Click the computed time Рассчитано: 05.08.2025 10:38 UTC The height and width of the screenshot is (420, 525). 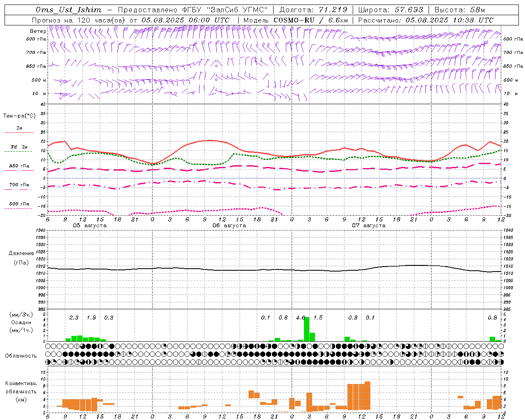[426, 20]
